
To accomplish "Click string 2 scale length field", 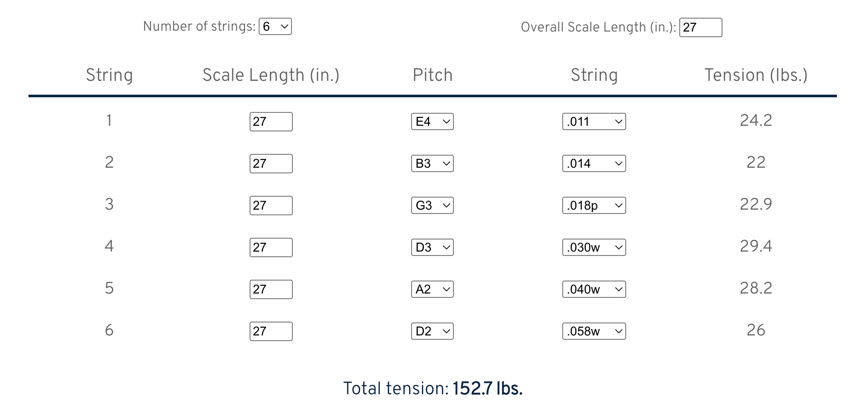I will [x=271, y=163].
